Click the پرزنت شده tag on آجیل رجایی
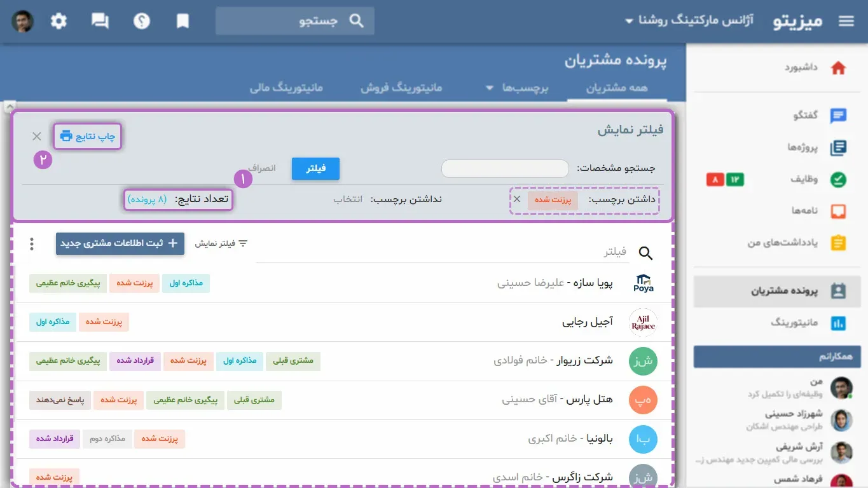The width and height of the screenshot is (868, 488). (x=104, y=322)
